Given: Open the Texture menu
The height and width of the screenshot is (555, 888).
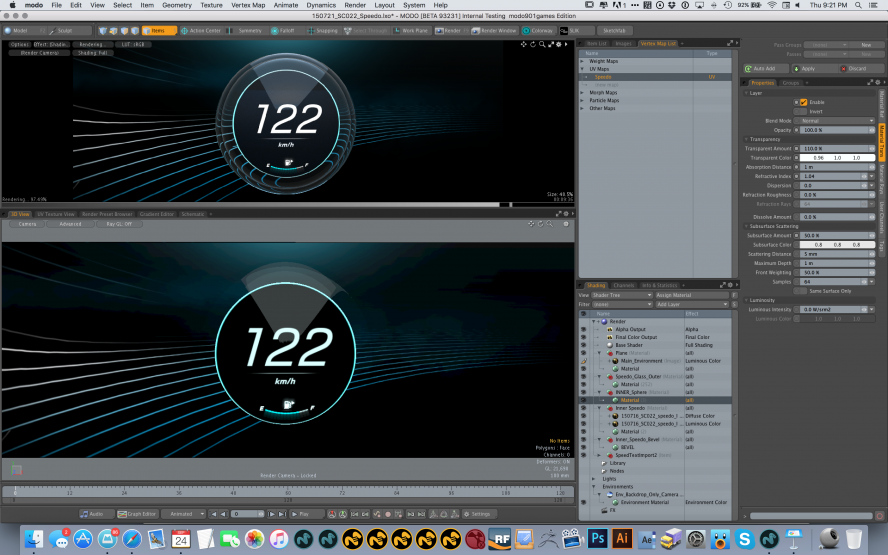Looking at the screenshot, I should pyautogui.click(x=211, y=5).
